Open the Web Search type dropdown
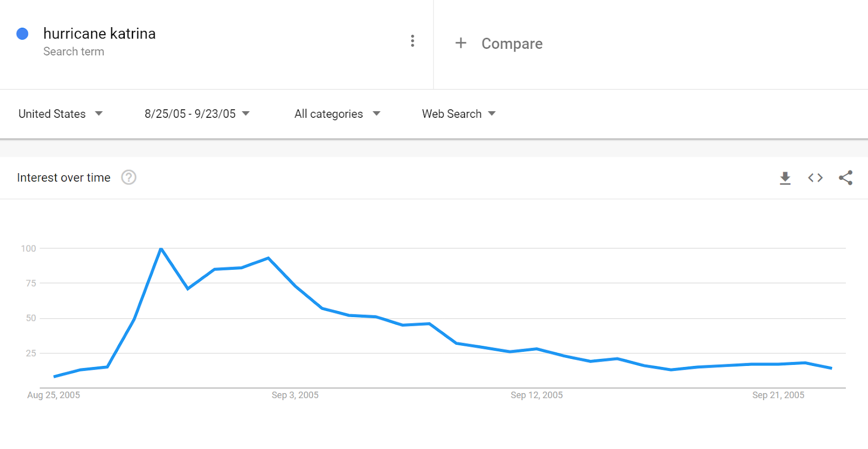 [459, 114]
